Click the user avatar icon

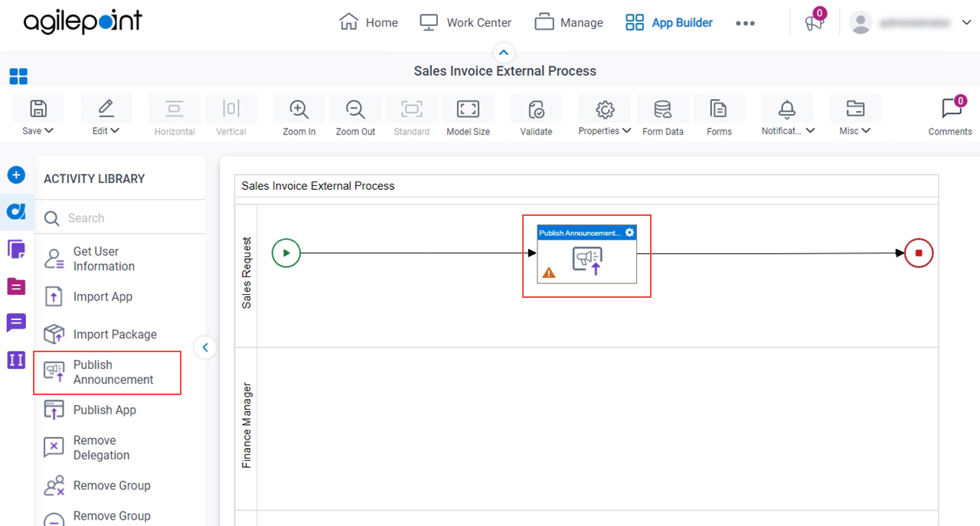pyautogui.click(x=861, y=23)
